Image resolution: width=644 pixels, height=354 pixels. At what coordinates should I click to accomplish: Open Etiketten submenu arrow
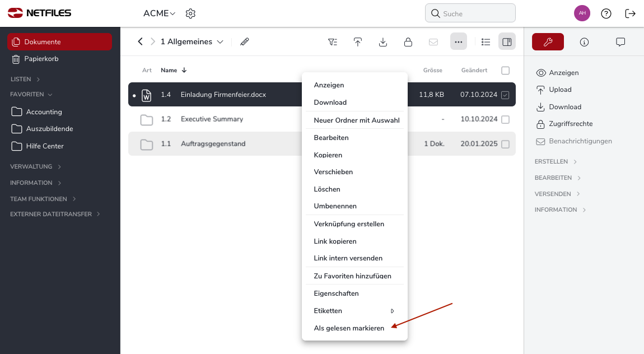point(392,311)
